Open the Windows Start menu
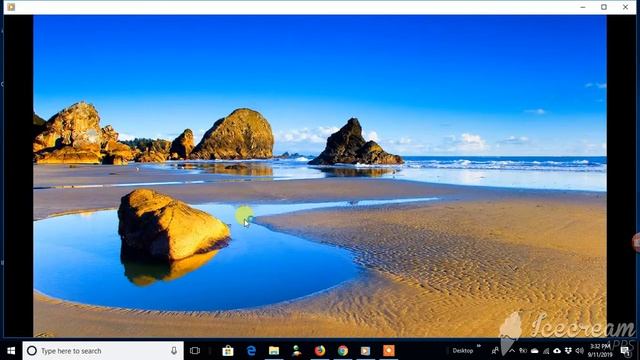Image resolution: width=640 pixels, height=360 pixels. coord(11,351)
